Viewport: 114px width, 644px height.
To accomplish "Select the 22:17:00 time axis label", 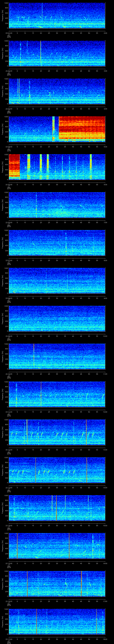I will pos(9,639).
